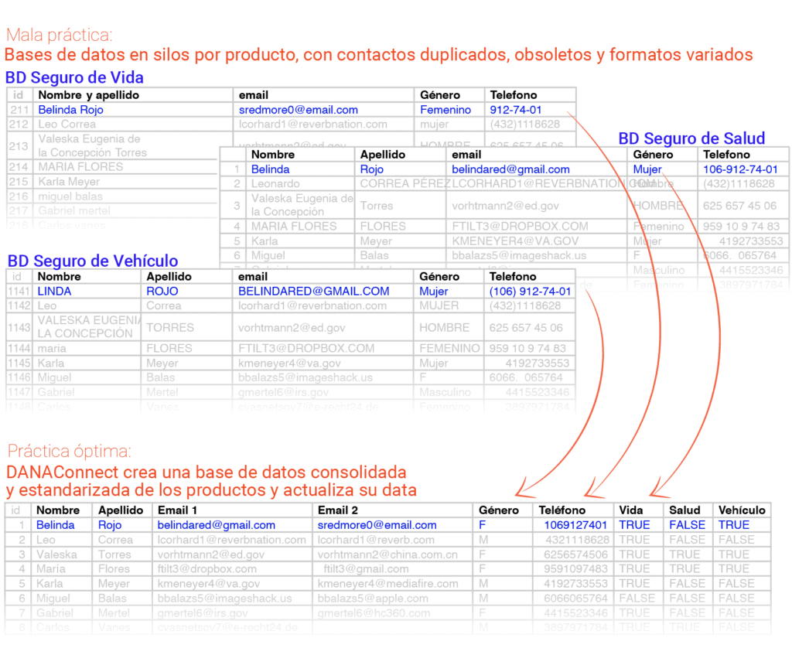This screenshot has width=792, height=672.
Task: Select the 'Vehículo' column header
Action: tap(742, 510)
